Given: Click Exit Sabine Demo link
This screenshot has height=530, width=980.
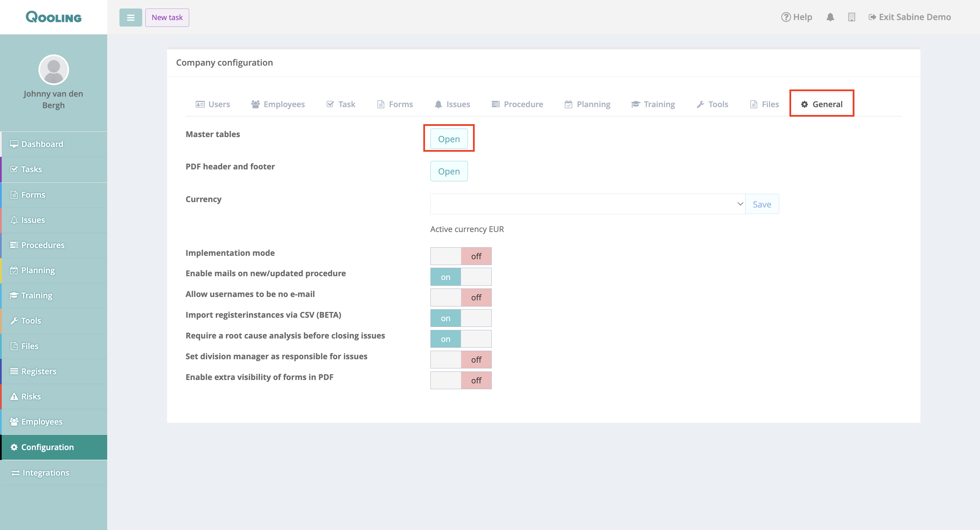Looking at the screenshot, I should [910, 17].
